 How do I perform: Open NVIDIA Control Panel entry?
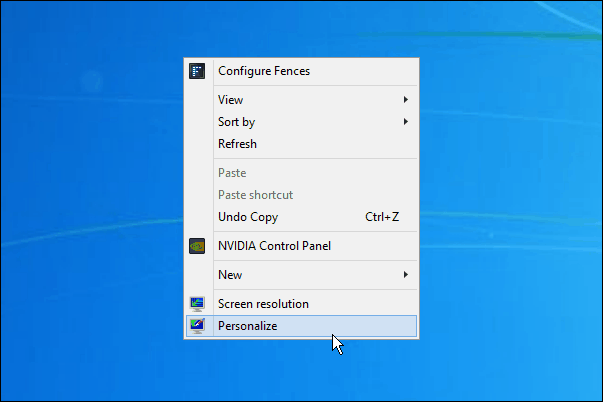[301, 246]
